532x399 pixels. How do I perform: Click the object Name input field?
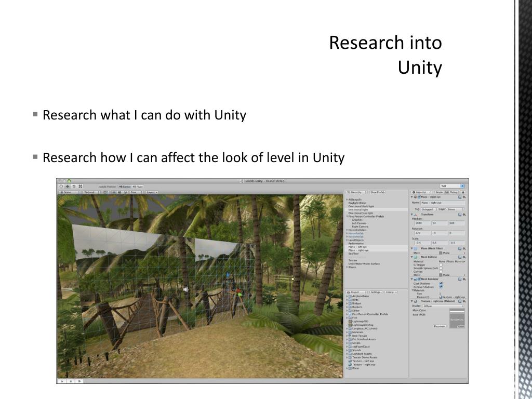click(x=443, y=203)
